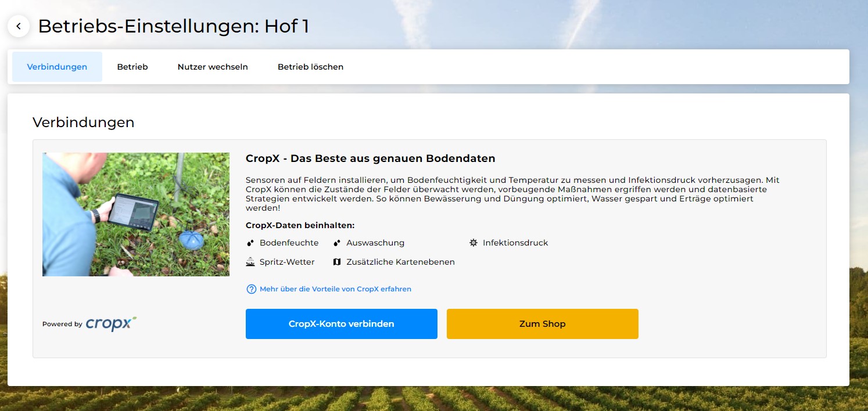Click the CropX logo
The width and height of the screenshot is (868, 411).
(111, 324)
